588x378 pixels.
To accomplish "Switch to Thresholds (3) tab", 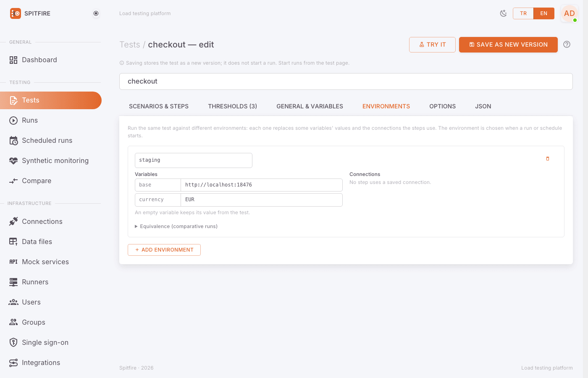I will 233,107.
